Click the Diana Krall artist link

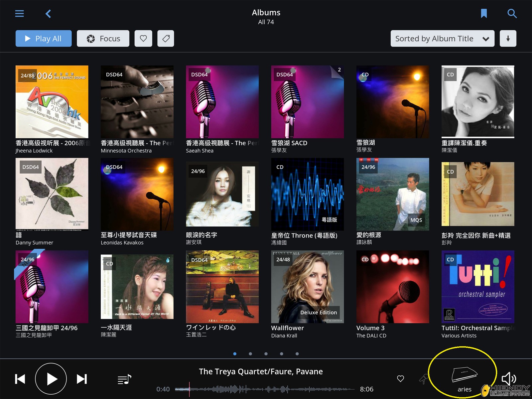[x=284, y=336]
